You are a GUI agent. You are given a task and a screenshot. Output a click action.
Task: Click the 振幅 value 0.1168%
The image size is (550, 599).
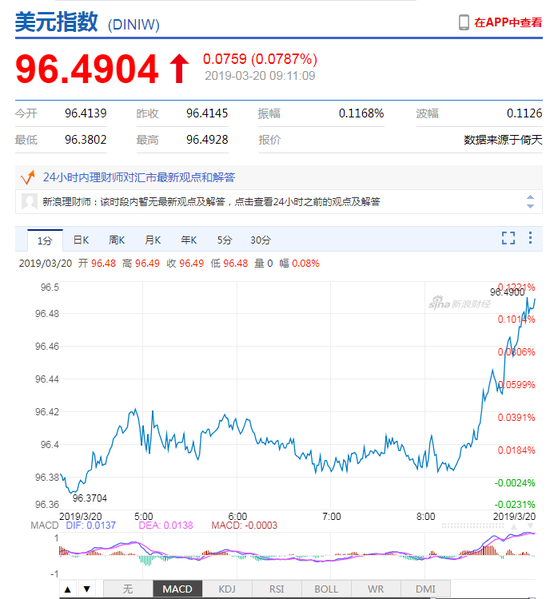pos(361,113)
